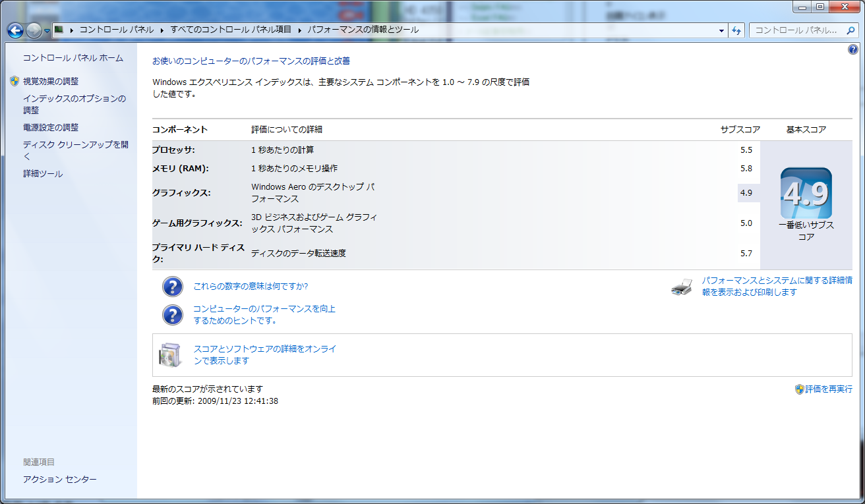Click the software box icon

170,354
